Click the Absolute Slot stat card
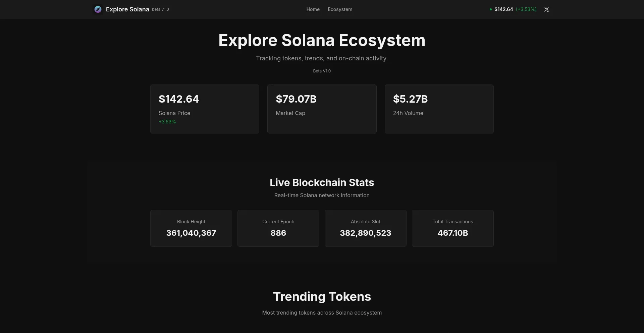The height and width of the screenshot is (333, 644). [366, 228]
